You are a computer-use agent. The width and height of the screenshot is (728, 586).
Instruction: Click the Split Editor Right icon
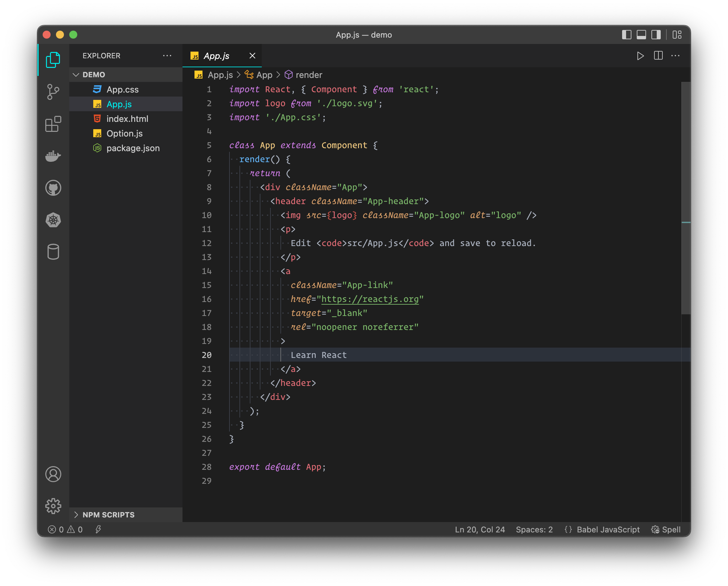pyautogui.click(x=658, y=56)
